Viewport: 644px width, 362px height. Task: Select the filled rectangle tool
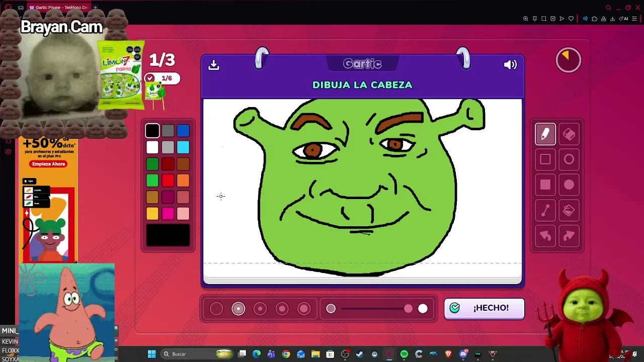pyautogui.click(x=545, y=185)
